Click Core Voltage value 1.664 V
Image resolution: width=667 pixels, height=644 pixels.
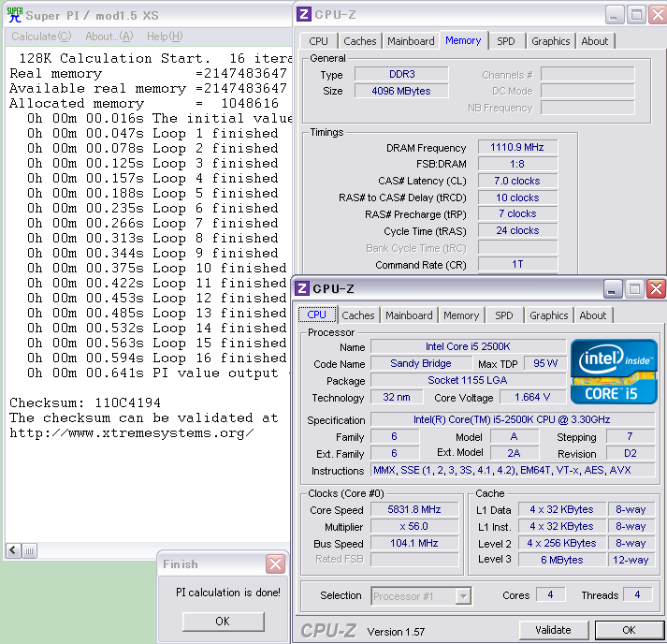pos(532,397)
